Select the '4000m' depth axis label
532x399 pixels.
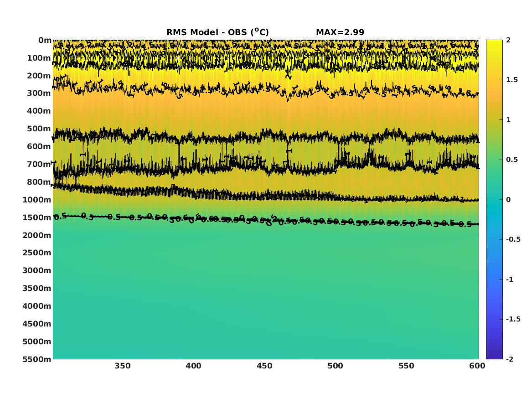point(37,306)
